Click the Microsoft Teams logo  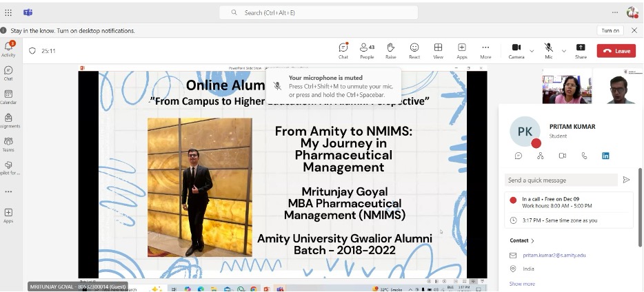click(x=28, y=12)
